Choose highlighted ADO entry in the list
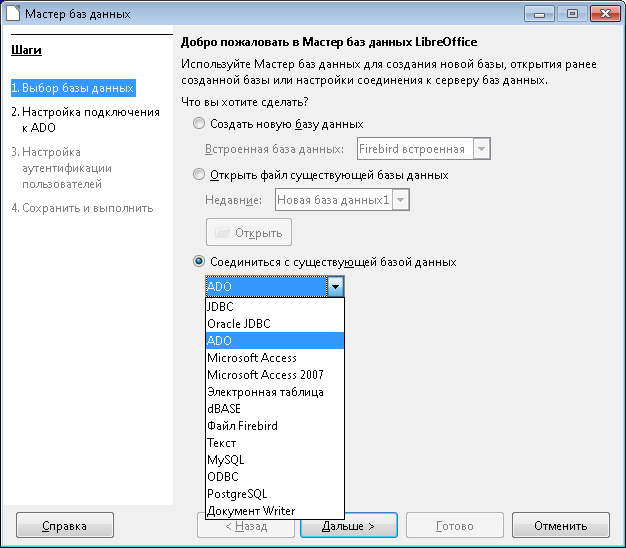626x548 pixels. point(275,340)
